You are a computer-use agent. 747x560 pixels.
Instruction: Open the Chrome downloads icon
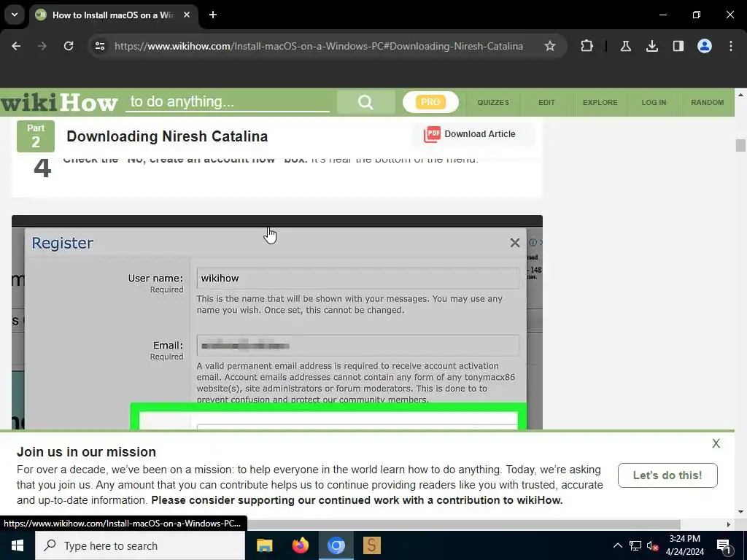coord(651,46)
